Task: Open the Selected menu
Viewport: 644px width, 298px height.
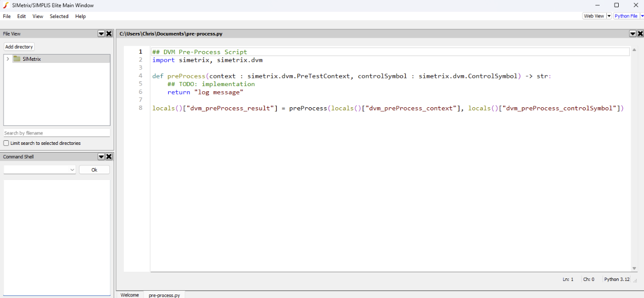Action: tap(59, 16)
